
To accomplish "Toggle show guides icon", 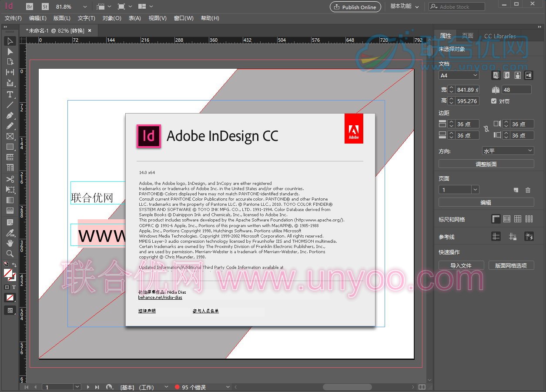I will pos(496,236).
